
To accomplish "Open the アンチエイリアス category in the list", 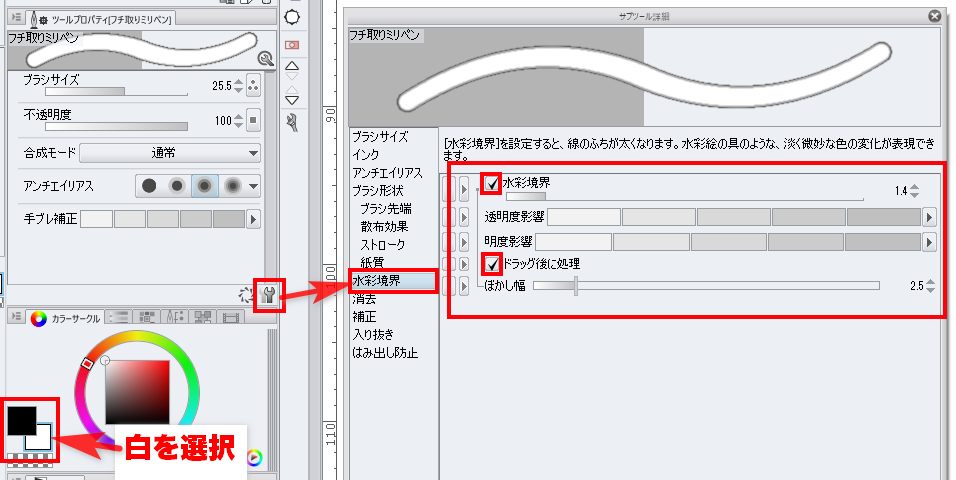I will [x=387, y=173].
